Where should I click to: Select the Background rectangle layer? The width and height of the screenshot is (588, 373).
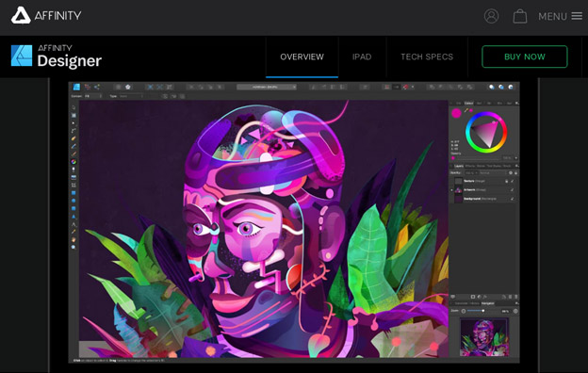pyautogui.click(x=483, y=199)
